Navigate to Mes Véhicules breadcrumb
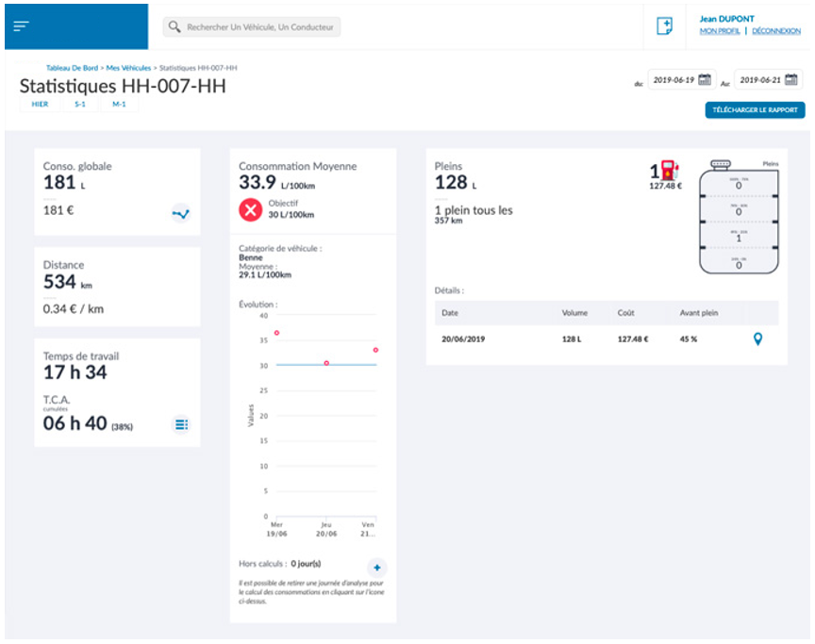Viewport: 815px width, 644px height. (x=128, y=68)
